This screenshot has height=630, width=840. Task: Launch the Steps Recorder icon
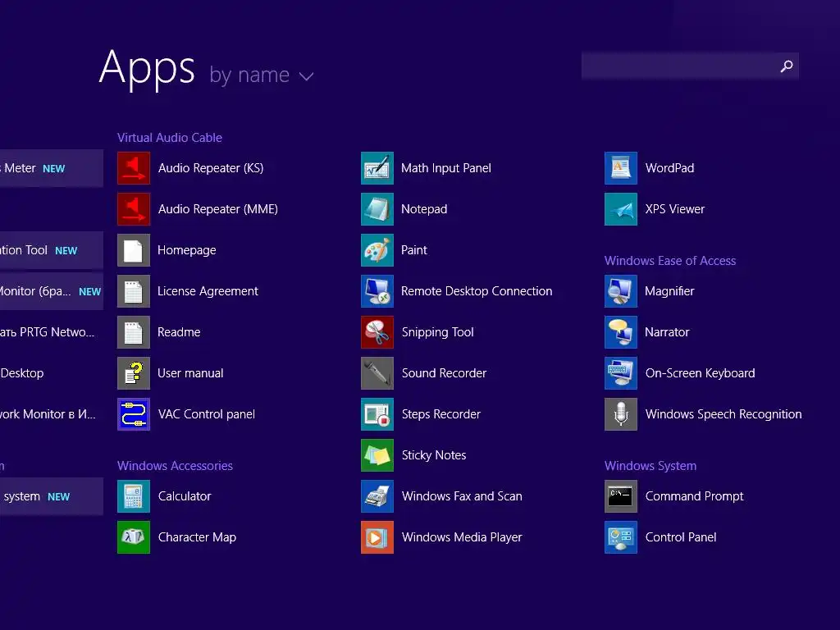click(377, 414)
